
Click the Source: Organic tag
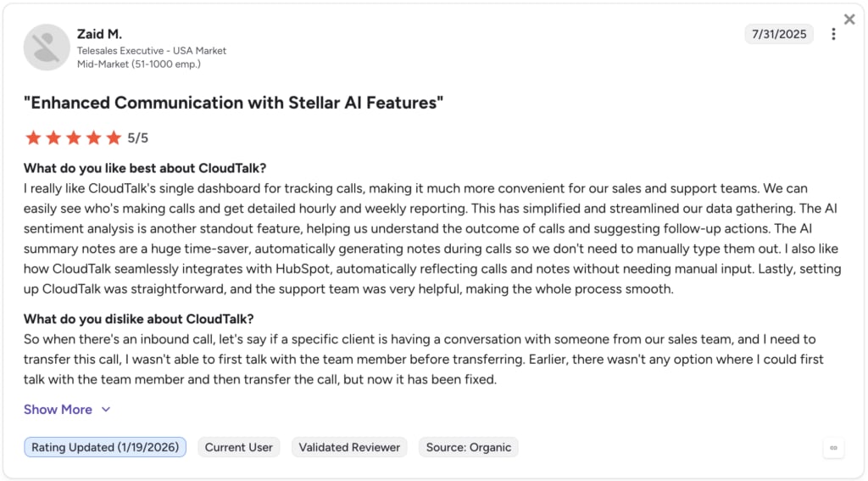point(468,447)
